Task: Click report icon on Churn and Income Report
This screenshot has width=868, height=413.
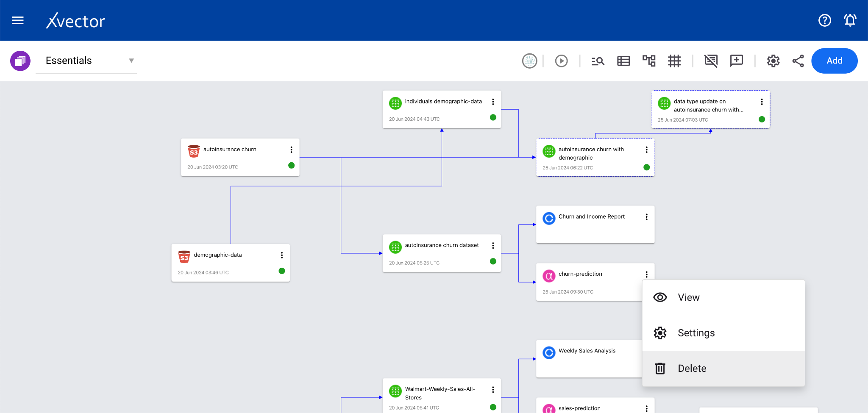Action: click(x=549, y=218)
